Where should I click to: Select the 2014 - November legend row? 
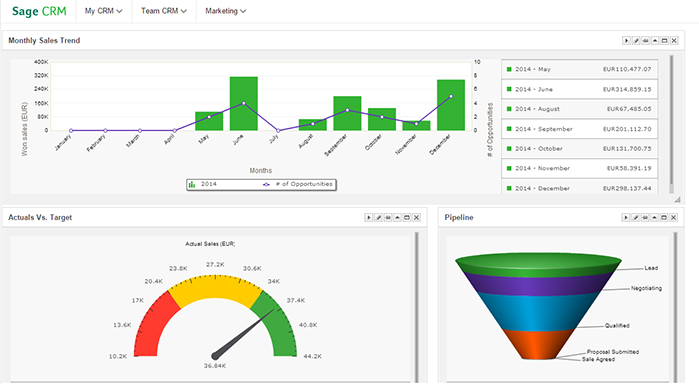[580, 168]
